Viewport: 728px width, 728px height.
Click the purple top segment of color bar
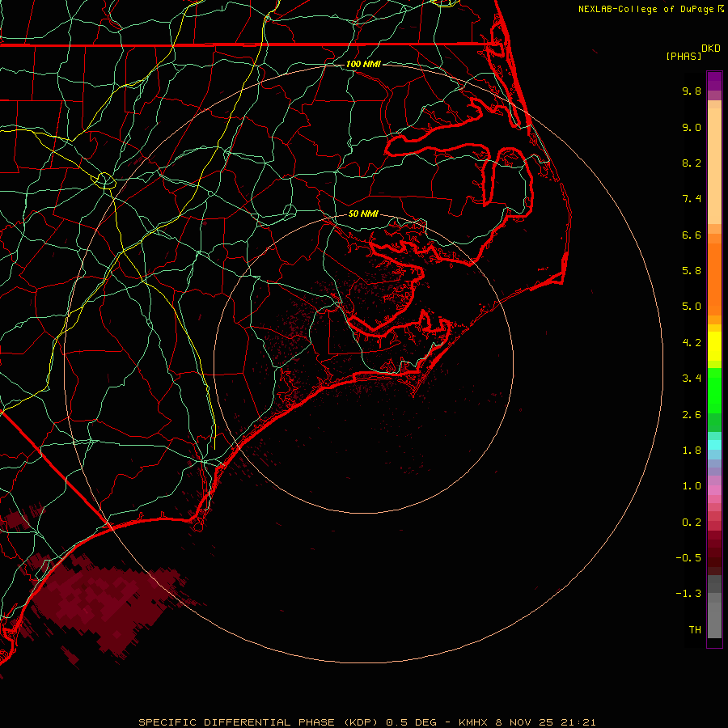[714, 81]
